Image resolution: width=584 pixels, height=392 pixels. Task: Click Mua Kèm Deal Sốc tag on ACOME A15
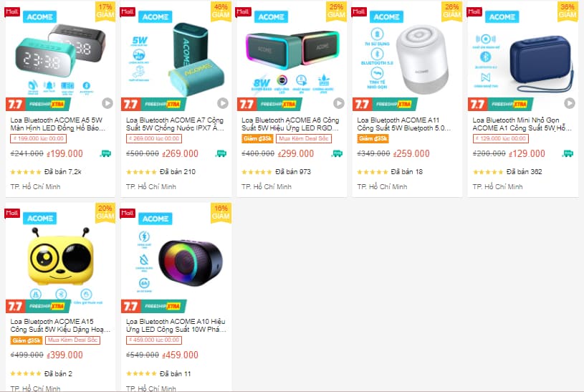(x=72, y=340)
